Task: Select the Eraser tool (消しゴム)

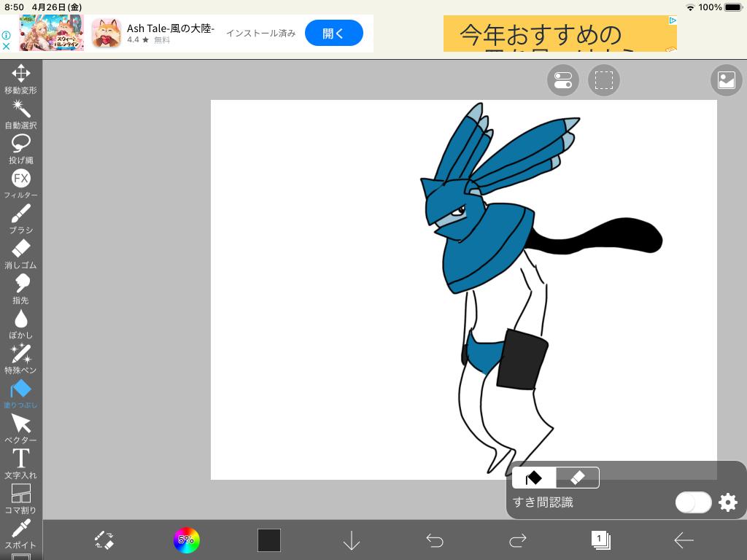Action: tap(20, 252)
